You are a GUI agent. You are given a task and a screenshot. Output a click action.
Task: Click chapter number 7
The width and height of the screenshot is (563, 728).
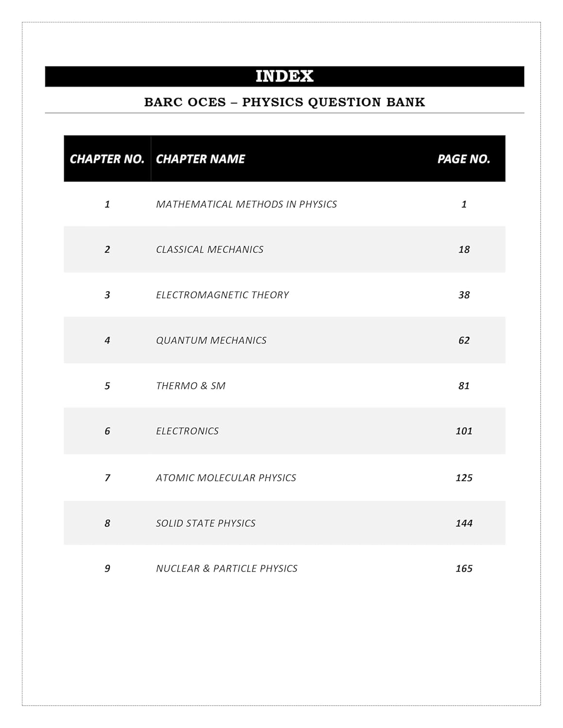107,478
